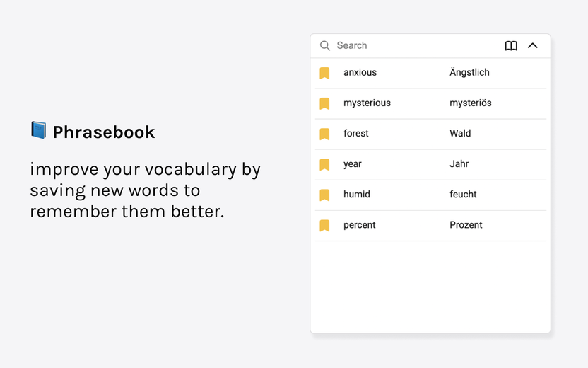Click the translation Wald

click(460, 133)
